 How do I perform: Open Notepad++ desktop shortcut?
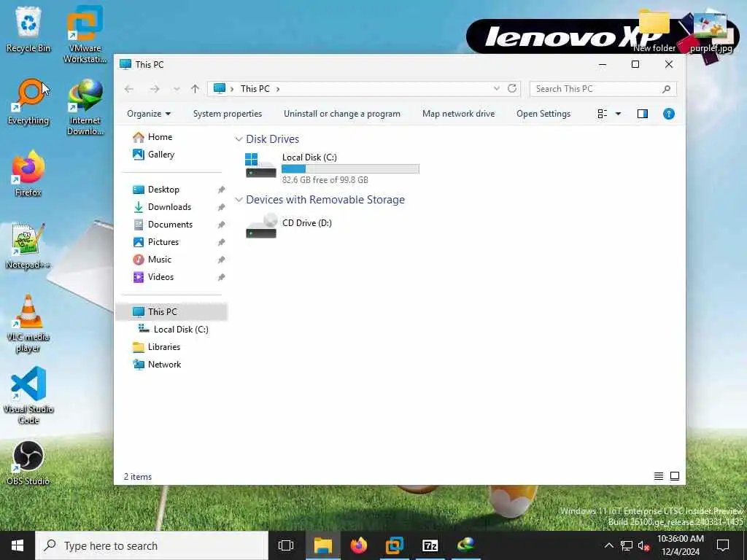click(x=28, y=246)
